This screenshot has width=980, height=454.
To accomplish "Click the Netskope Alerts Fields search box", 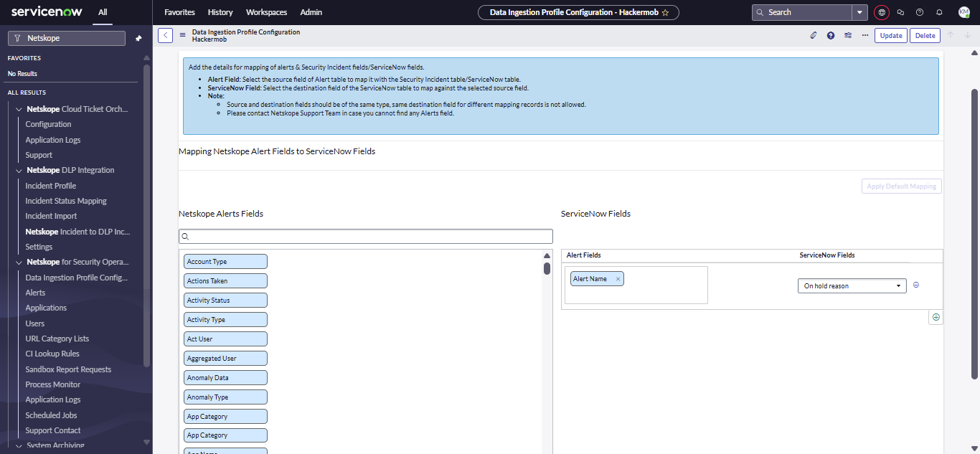I will click(366, 236).
